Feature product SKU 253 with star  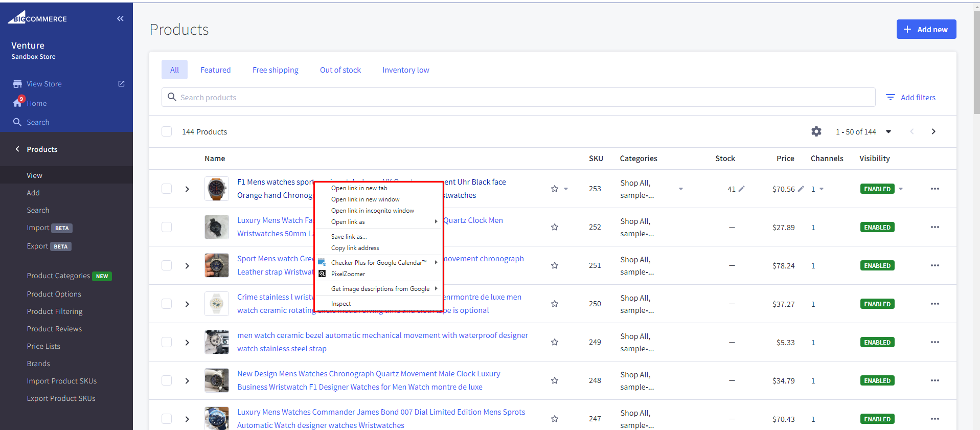[x=555, y=189]
